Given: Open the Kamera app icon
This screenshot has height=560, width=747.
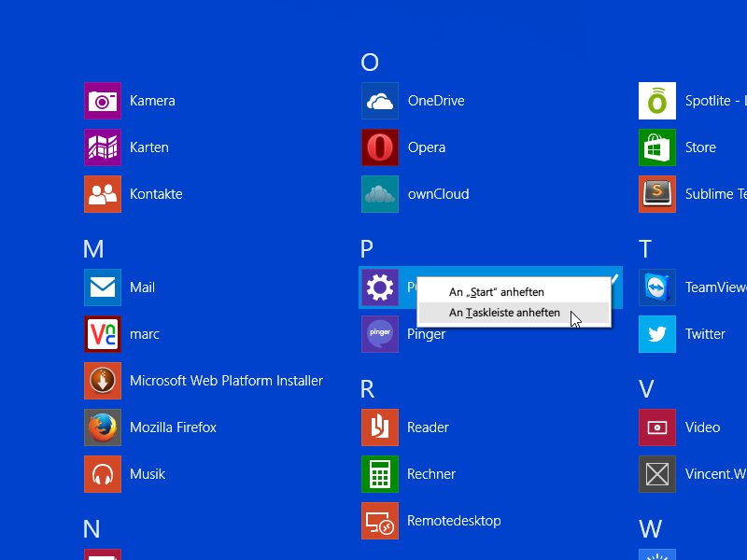Looking at the screenshot, I should 103,101.
